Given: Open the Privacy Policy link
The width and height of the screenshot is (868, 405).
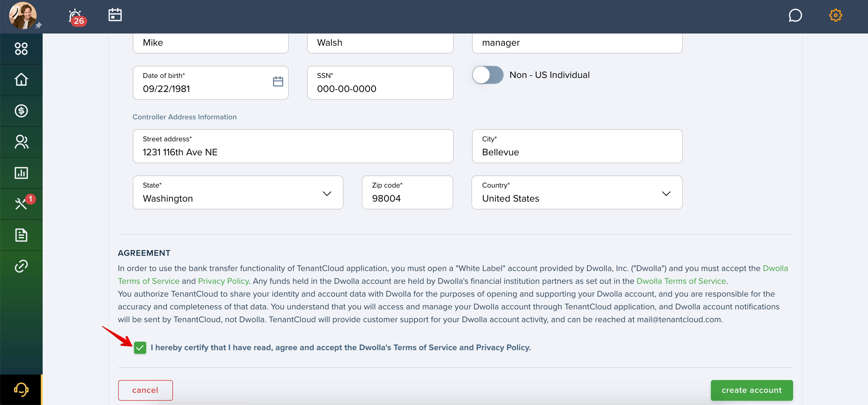Looking at the screenshot, I should (223, 281).
